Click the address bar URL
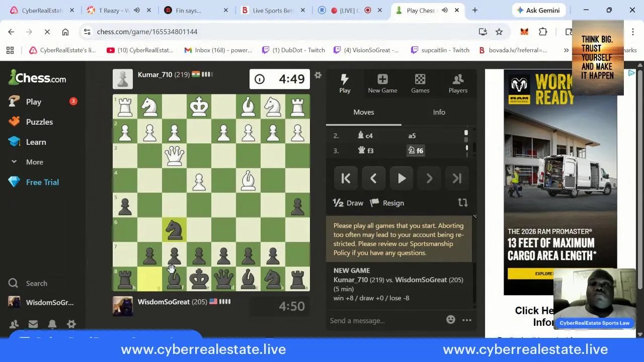 [147, 32]
